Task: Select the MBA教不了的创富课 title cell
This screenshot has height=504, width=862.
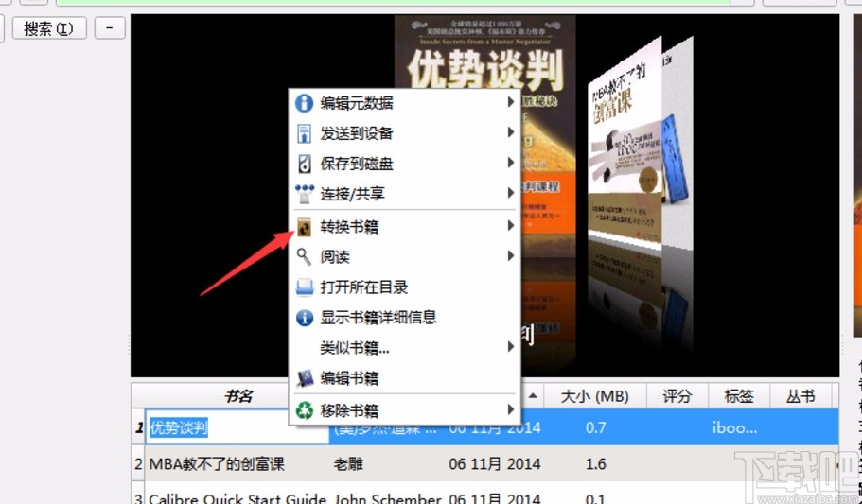Action: point(237,463)
